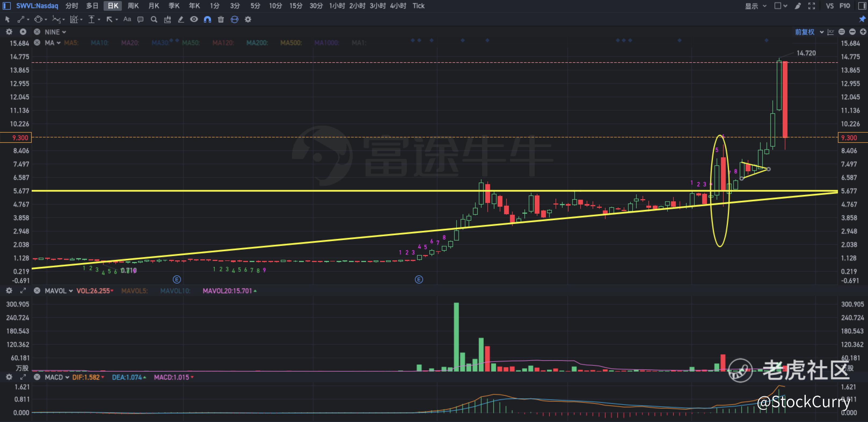Switch to 分时 intraday tab
Image resolution: width=868 pixels, height=422 pixels.
[x=72, y=6]
